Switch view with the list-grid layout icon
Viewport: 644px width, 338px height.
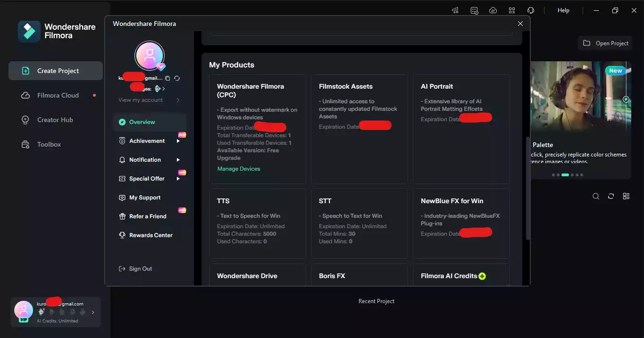pyautogui.click(x=626, y=196)
